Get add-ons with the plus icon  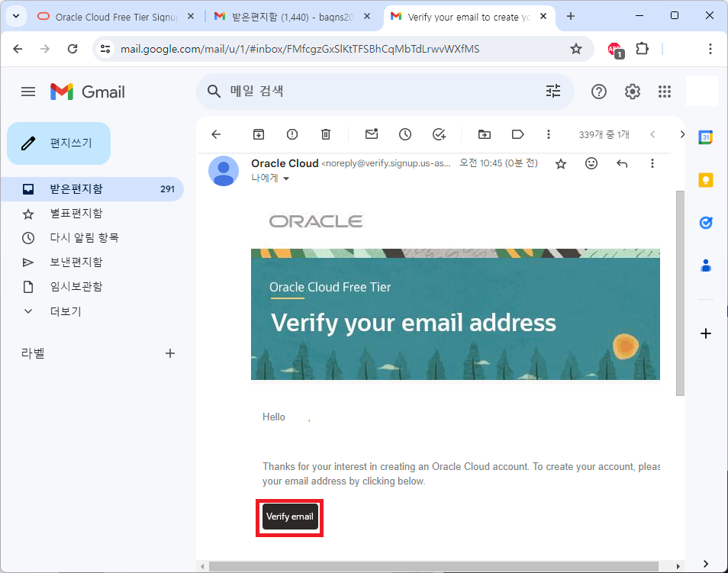click(x=706, y=333)
